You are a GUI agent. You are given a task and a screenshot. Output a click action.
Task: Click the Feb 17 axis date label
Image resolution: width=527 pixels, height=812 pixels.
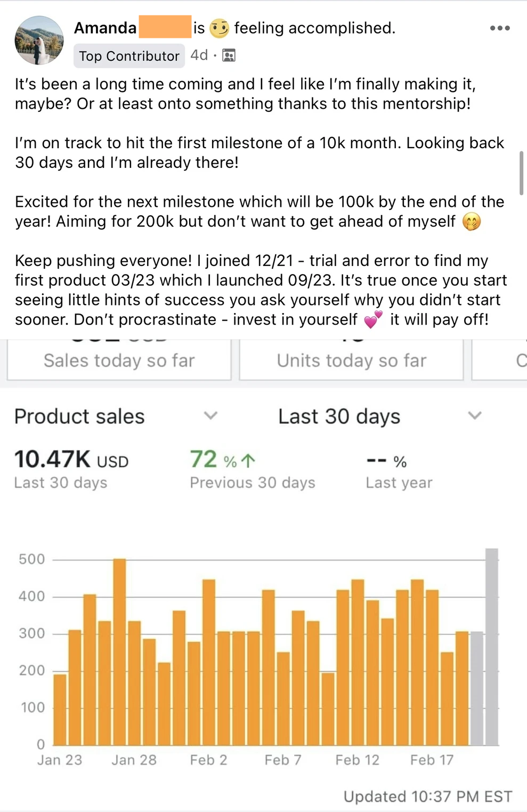(x=432, y=760)
